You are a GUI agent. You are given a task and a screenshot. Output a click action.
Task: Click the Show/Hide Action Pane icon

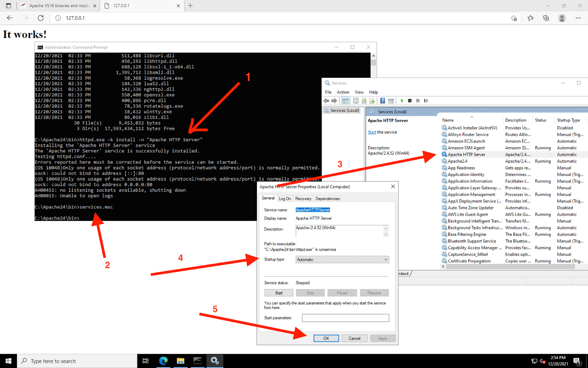click(x=391, y=100)
